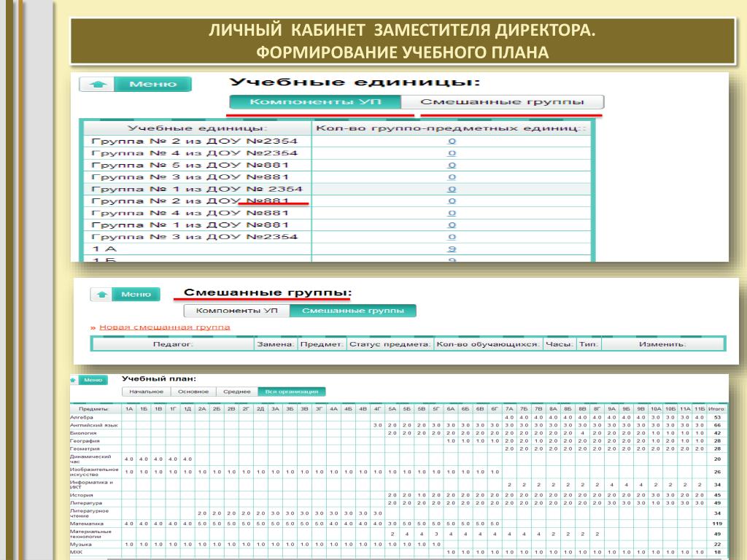This screenshot has width=747, height=560.
Task: Click the Кол-во обучающихся column header
Action: pyautogui.click(x=488, y=344)
